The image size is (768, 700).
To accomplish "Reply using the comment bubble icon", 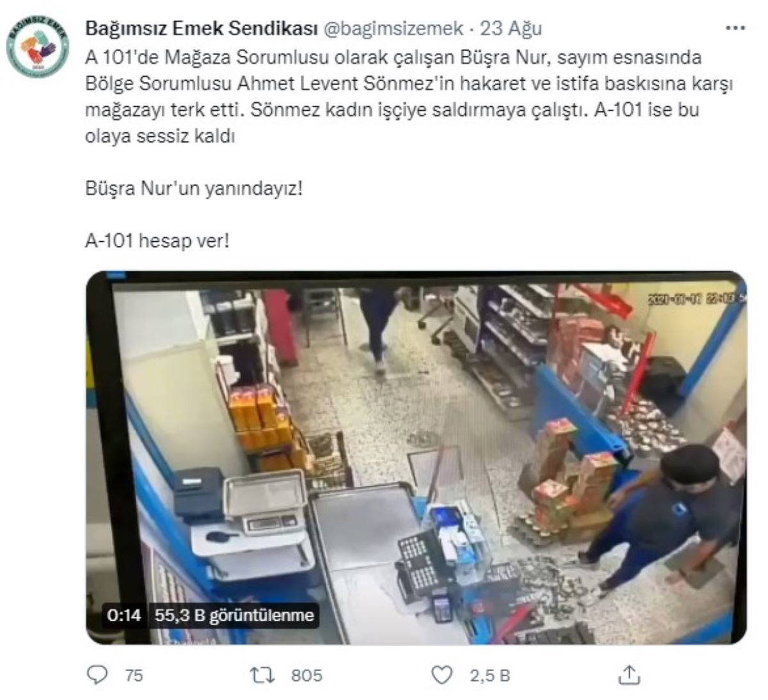I will tap(97, 674).
